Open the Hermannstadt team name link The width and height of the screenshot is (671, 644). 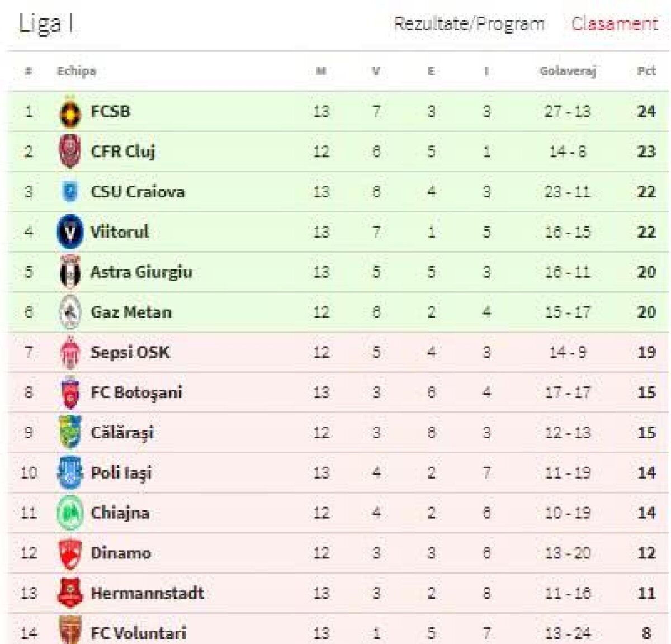[147, 593]
